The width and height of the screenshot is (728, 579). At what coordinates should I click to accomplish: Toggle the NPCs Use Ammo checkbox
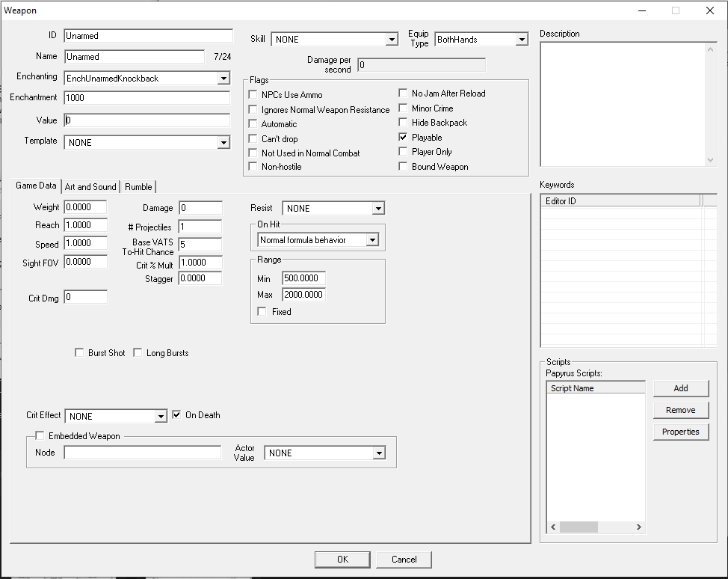(x=253, y=95)
